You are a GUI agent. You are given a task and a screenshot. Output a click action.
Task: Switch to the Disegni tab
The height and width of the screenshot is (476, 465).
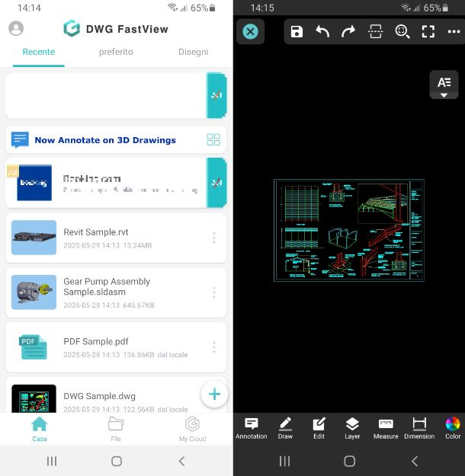click(194, 52)
